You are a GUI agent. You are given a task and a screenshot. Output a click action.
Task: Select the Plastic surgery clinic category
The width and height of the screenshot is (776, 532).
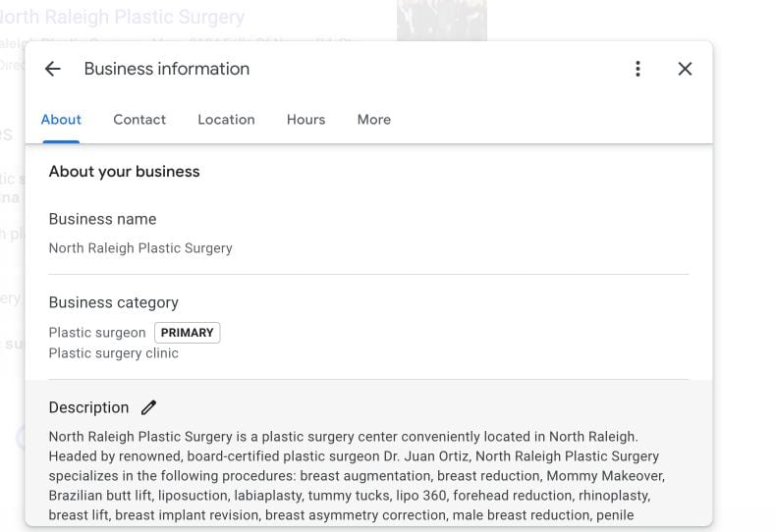[113, 353]
